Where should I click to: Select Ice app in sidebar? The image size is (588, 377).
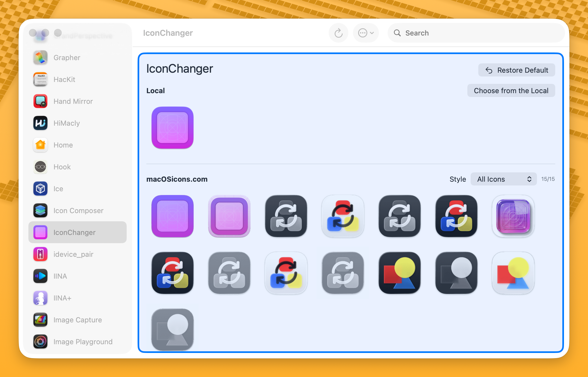coord(58,189)
